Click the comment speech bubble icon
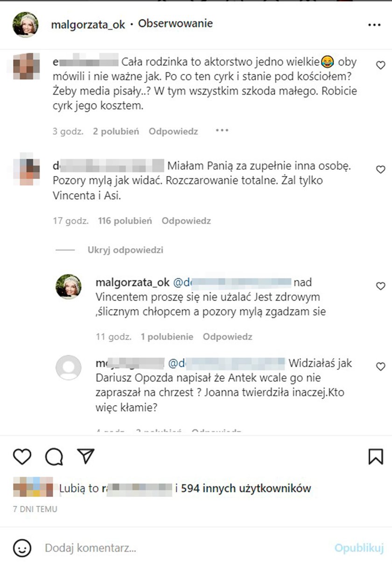Screen dimensions: 392x567 (54, 457)
